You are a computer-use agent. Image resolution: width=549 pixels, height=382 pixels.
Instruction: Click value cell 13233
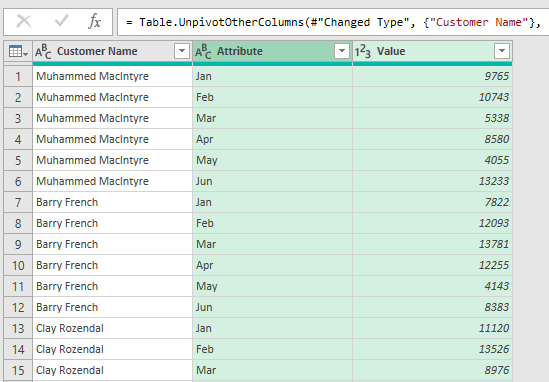coord(432,181)
